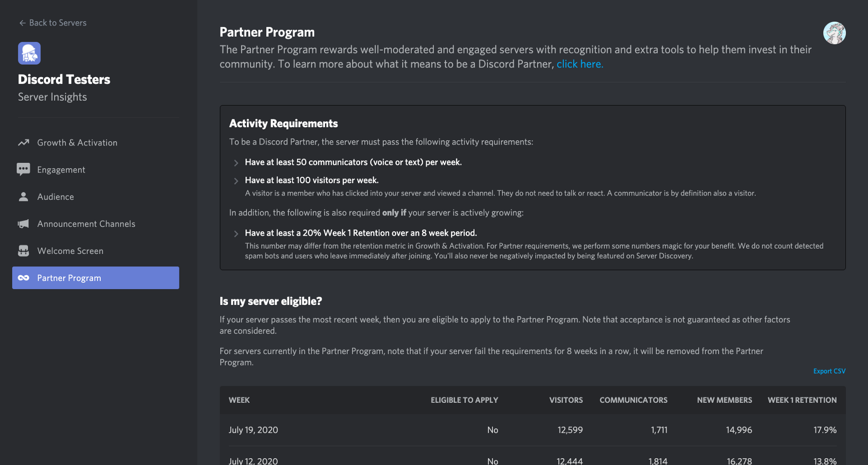Expand the 100 visitors per week requirement
The width and height of the screenshot is (868, 465).
coord(236,181)
